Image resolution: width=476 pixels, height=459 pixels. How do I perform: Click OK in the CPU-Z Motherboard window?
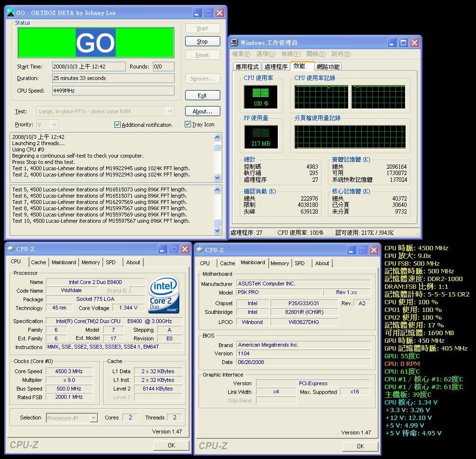360,446
